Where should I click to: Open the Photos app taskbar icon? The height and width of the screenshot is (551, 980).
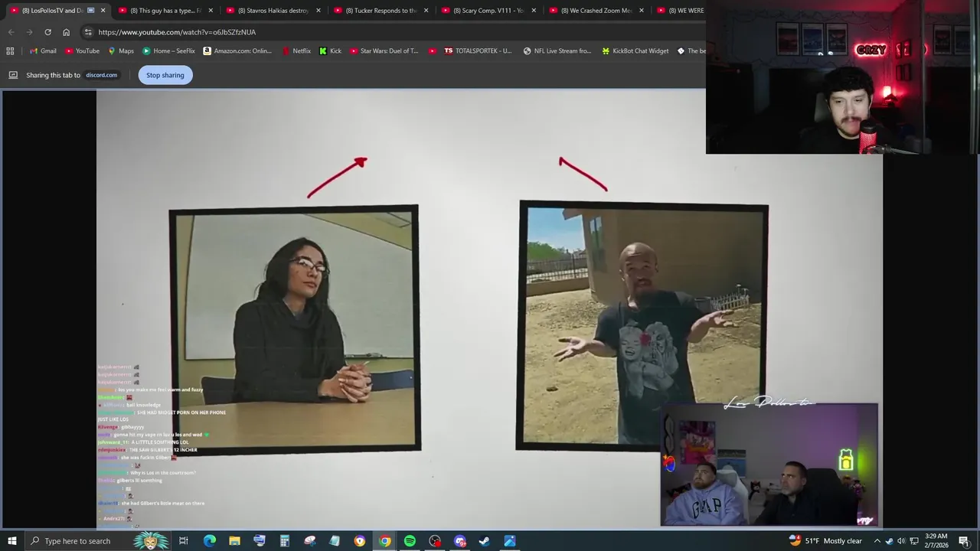pyautogui.click(x=509, y=541)
